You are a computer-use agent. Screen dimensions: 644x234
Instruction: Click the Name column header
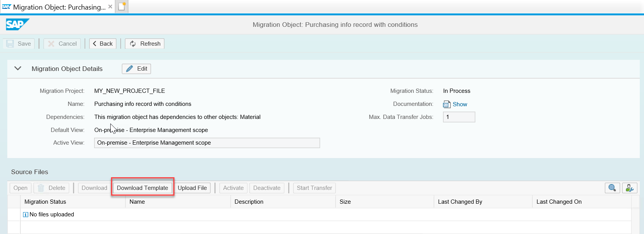(178, 202)
